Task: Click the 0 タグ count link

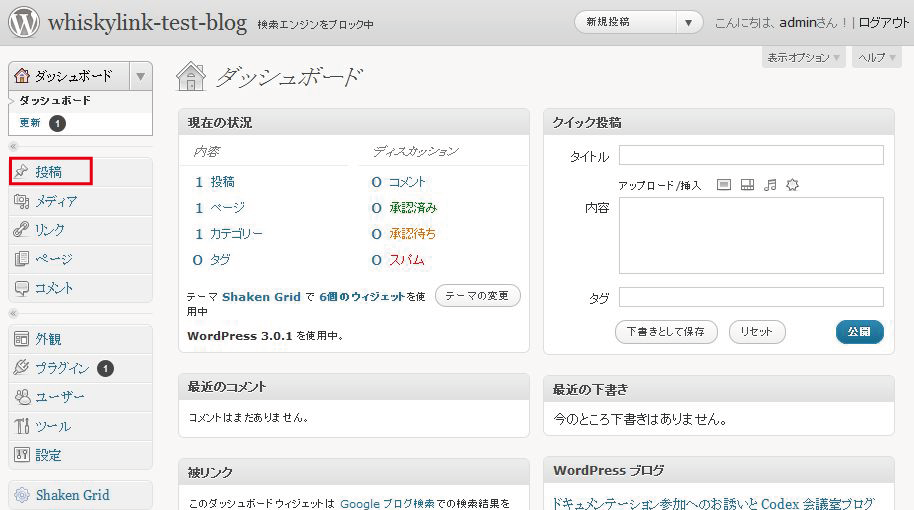Action: 212,260
